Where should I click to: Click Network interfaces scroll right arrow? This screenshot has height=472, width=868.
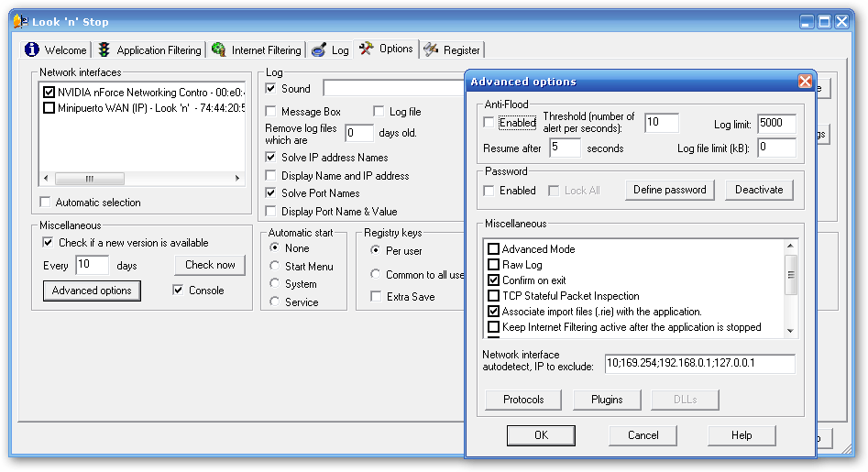(x=236, y=178)
